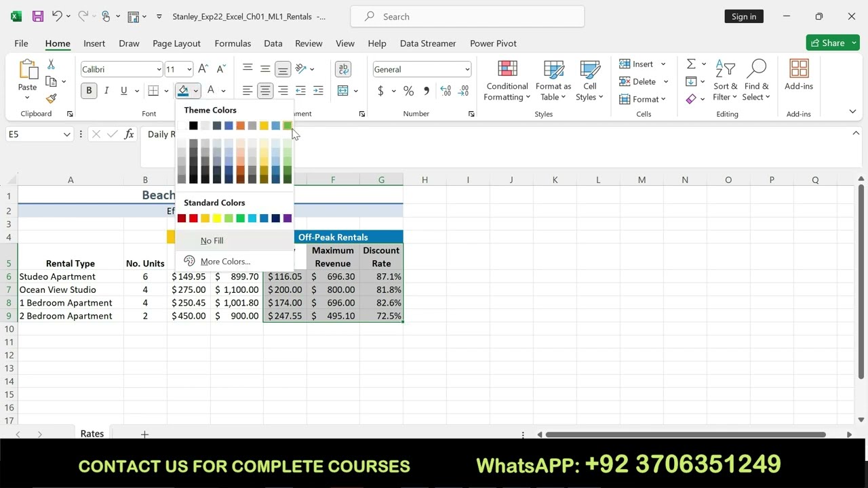Screen dimensions: 868x488
Task: Click the Increase Indent icon
Action: [x=318, y=90]
